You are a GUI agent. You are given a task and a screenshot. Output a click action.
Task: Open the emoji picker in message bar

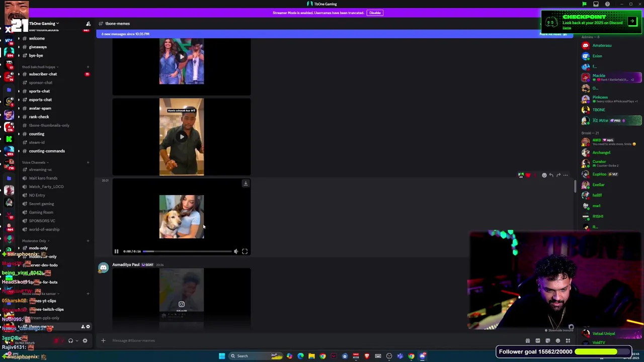[558, 341]
